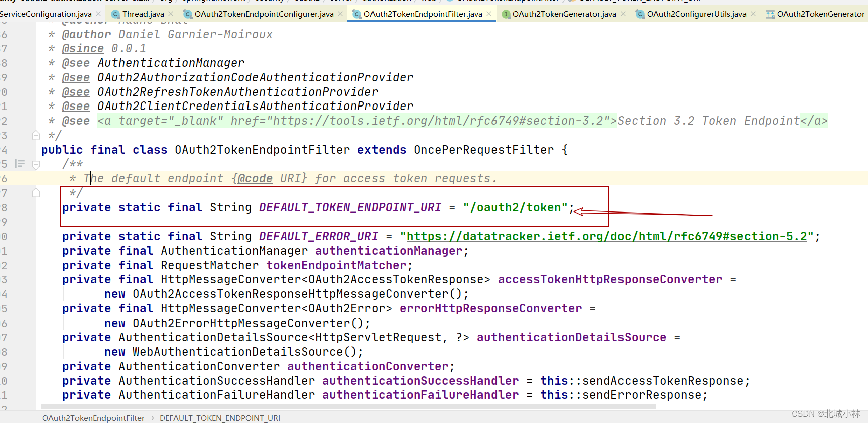868x423 pixels.
Task: Click the @since Javadoc tag
Action: pyautogui.click(x=83, y=49)
